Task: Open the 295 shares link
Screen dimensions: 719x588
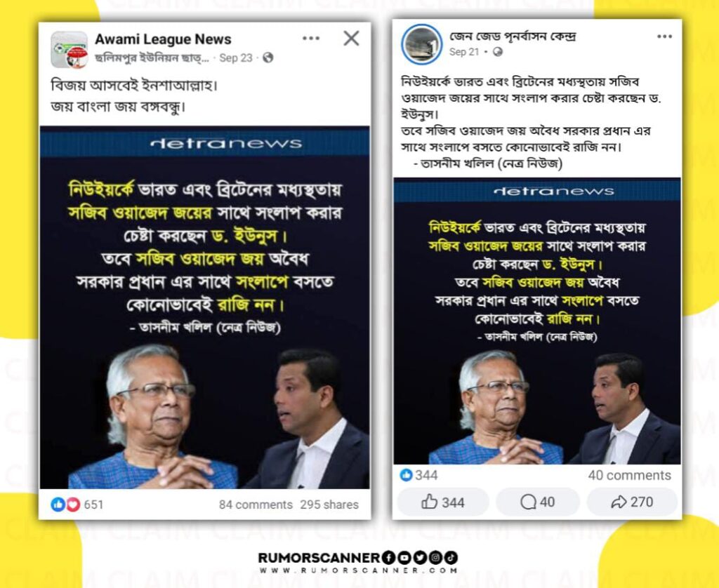Action: coord(329,505)
